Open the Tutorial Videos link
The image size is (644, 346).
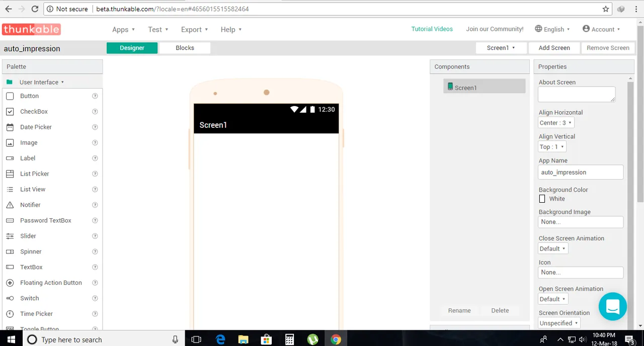[x=432, y=29]
